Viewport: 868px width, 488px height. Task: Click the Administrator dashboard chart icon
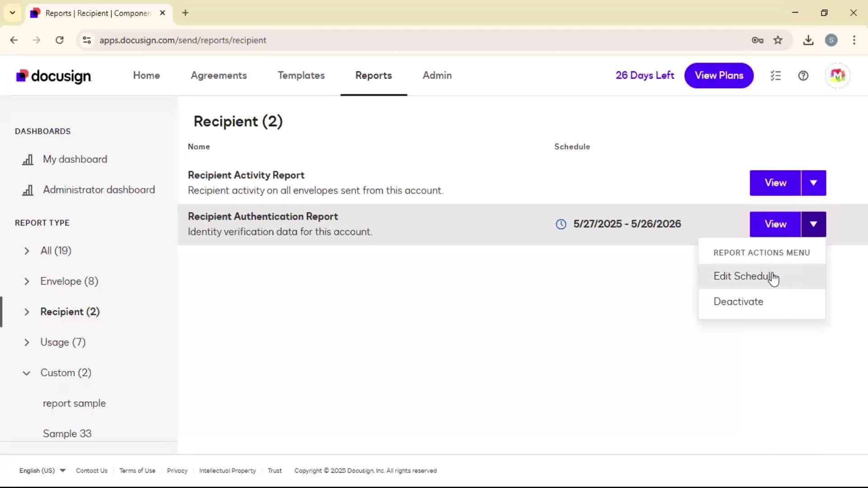[28, 190]
